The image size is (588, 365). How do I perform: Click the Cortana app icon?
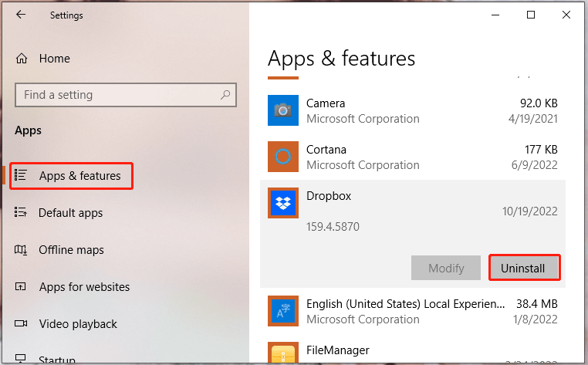tap(283, 157)
